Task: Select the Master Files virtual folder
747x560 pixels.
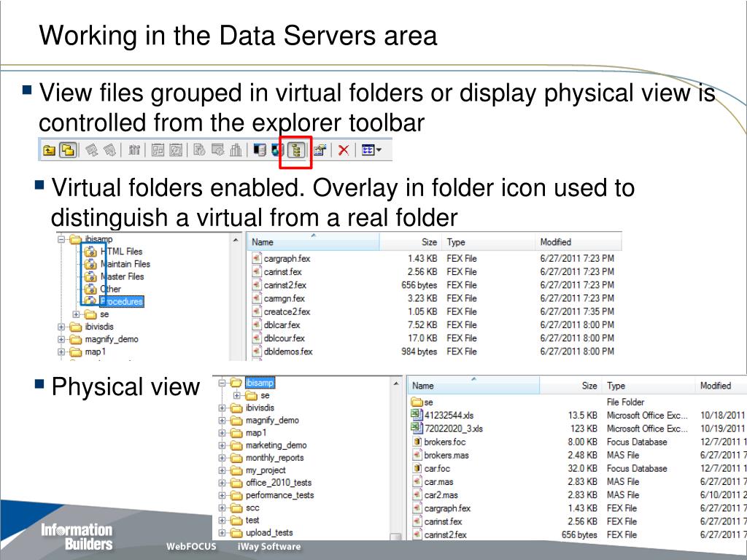Action: 123,276
